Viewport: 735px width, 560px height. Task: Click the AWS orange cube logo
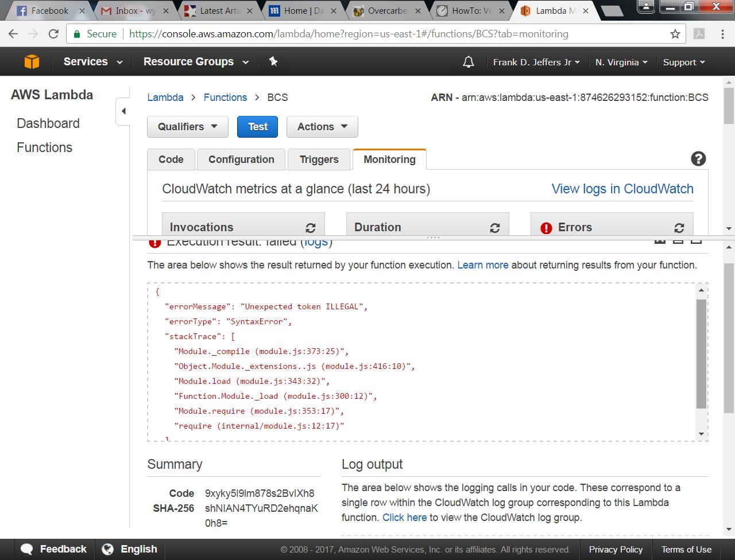[x=32, y=61]
